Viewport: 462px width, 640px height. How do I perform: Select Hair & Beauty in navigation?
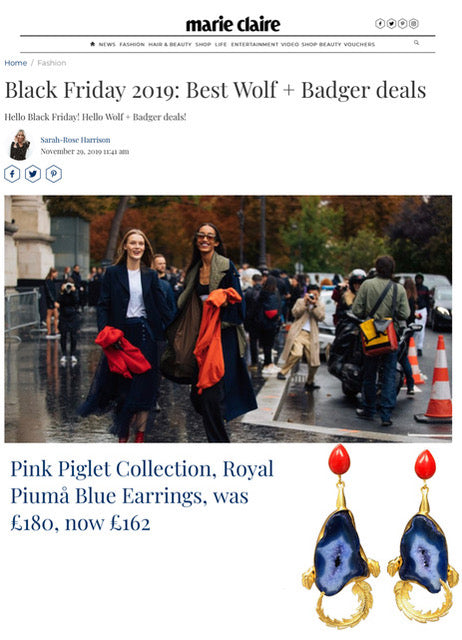click(170, 44)
